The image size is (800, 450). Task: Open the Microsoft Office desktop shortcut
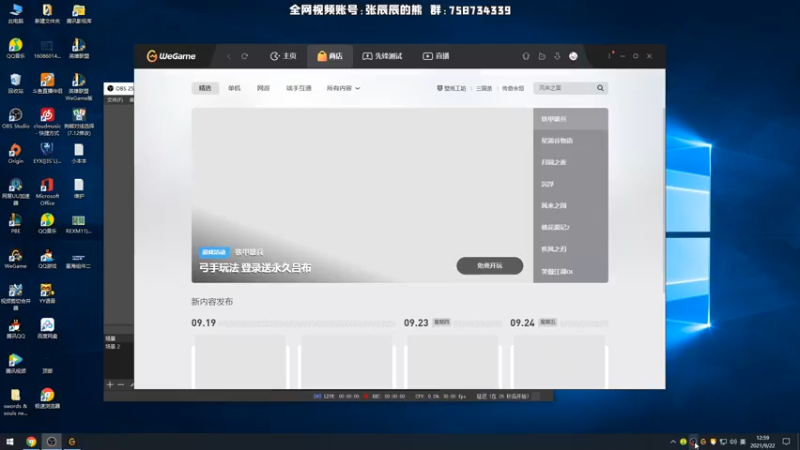(x=47, y=192)
